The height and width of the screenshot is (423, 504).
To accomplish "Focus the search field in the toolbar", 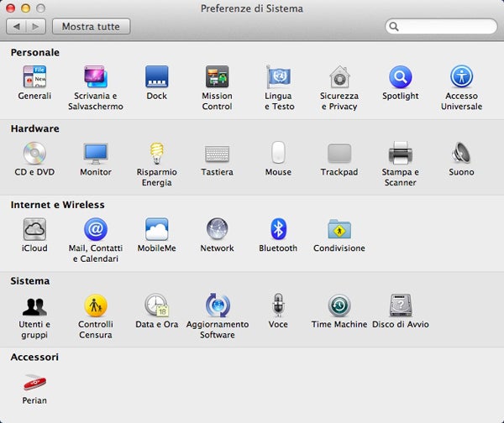I will pyautogui.click(x=441, y=26).
